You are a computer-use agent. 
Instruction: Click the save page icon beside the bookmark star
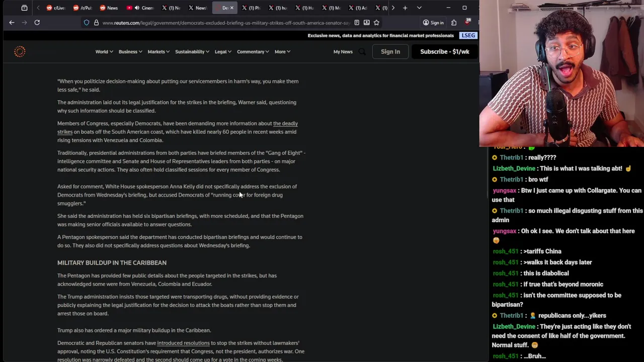pos(366,23)
